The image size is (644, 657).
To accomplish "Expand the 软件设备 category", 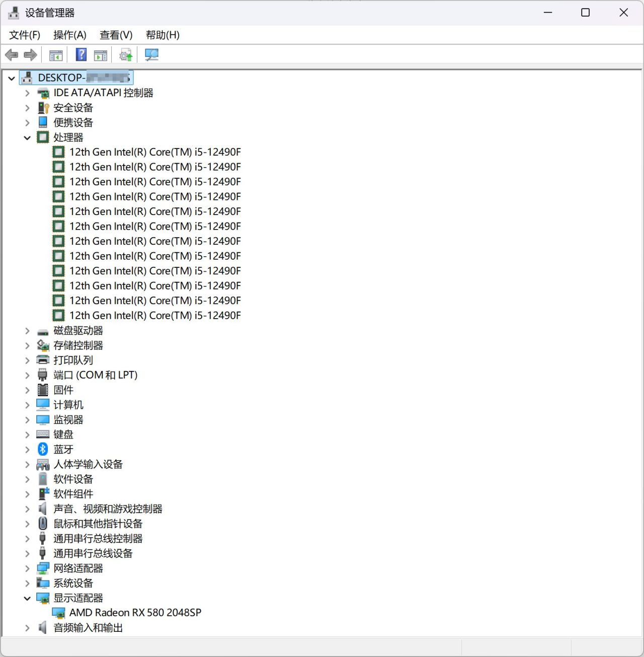I will point(27,479).
